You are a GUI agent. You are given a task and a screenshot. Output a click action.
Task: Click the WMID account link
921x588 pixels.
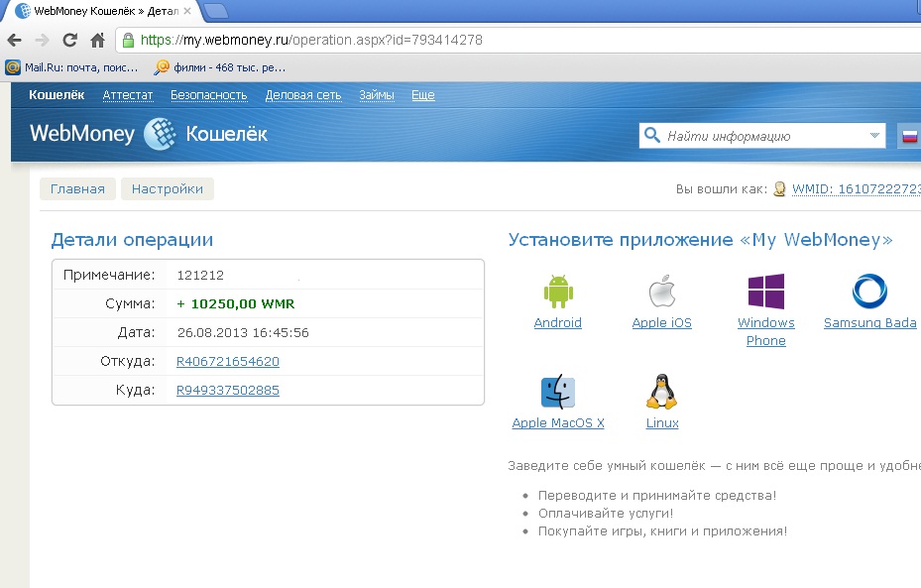click(x=857, y=189)
